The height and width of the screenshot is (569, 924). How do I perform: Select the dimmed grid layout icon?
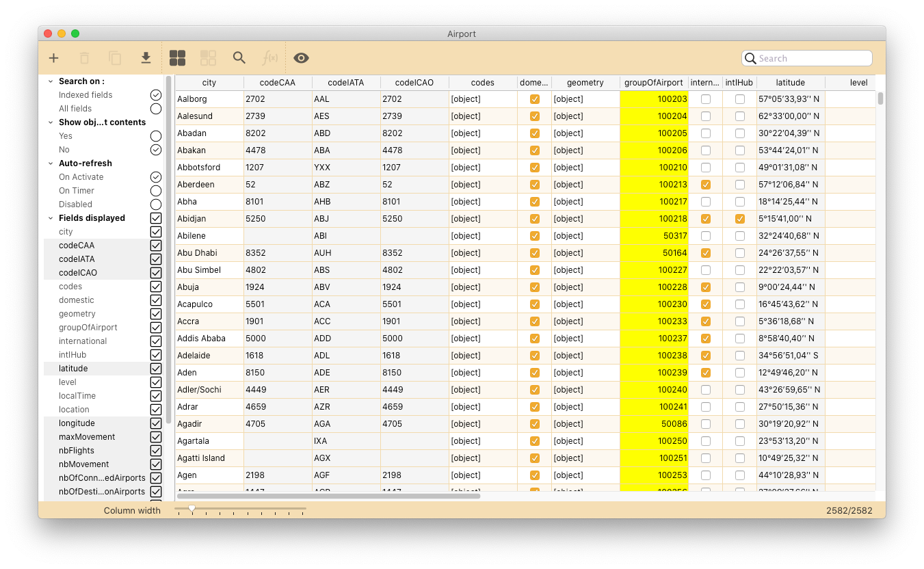coord(209,58)
